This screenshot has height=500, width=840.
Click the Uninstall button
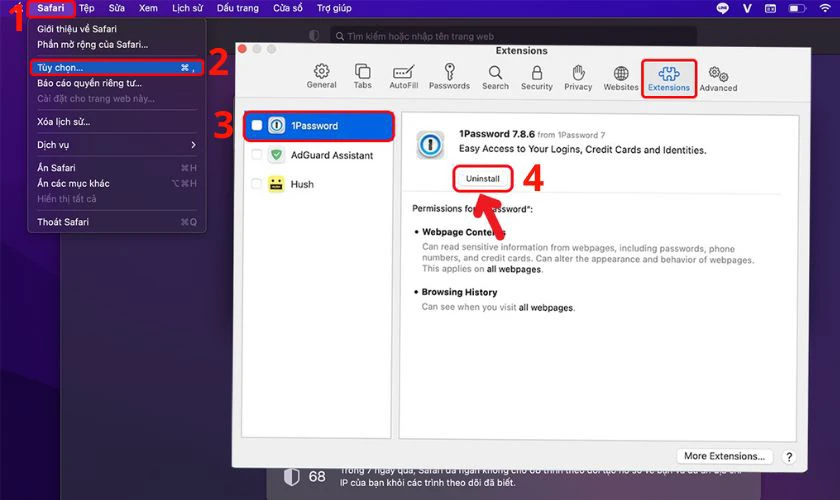click(x=483, y=178)
